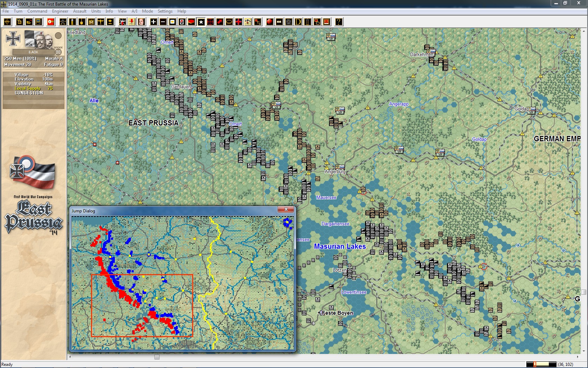This screenshot has width=588, height=368.
Task: Click the binoculars toolbar icon
Action: (x=279, y=22)
